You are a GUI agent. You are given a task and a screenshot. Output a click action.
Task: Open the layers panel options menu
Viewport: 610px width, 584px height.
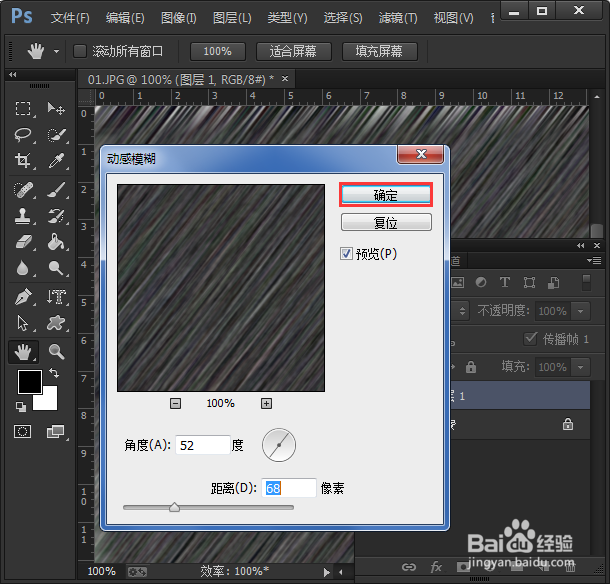[x=594, y=260]
